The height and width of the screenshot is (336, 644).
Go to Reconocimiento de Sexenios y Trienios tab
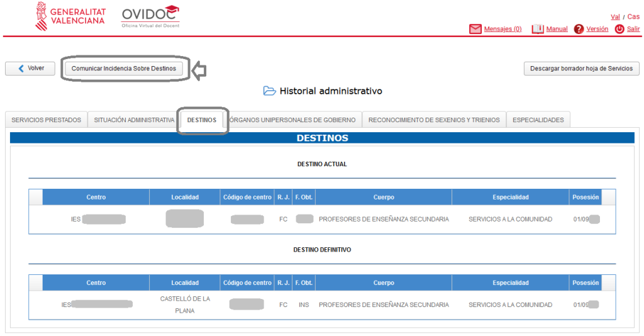(434, 120)
